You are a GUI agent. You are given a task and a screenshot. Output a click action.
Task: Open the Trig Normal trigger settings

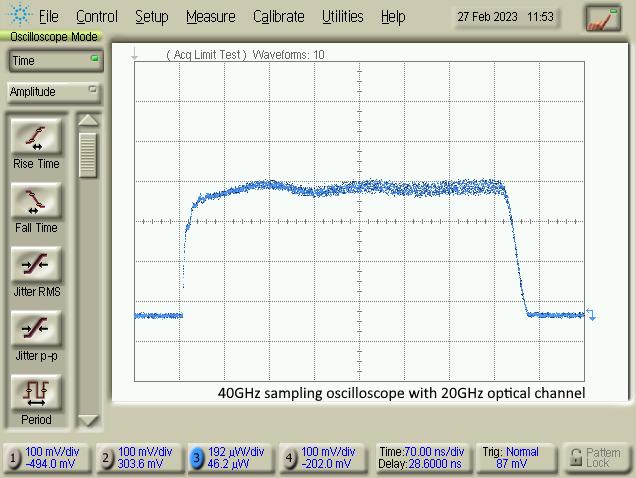tap(516, 458)
